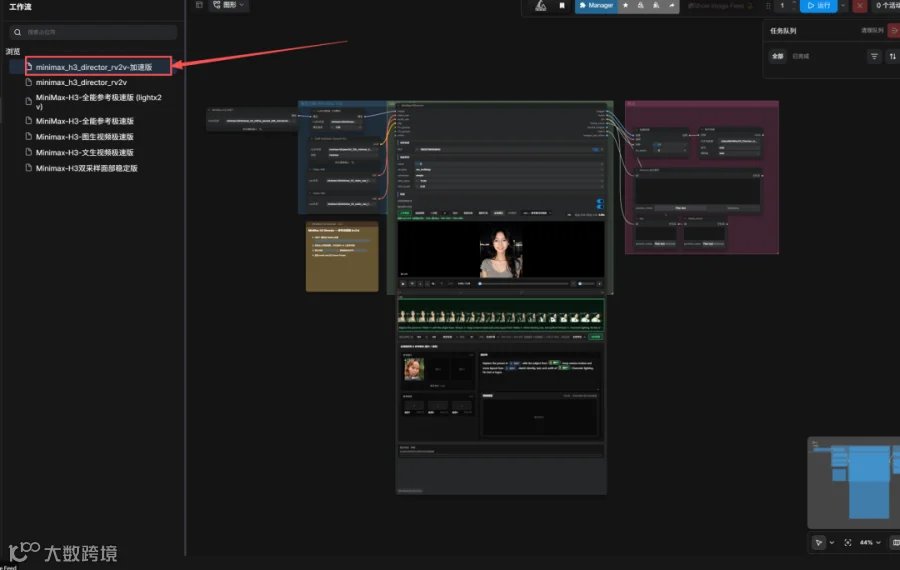Click the star favorites icon beside Manager

pyautogui.click(x=626, y=5)
